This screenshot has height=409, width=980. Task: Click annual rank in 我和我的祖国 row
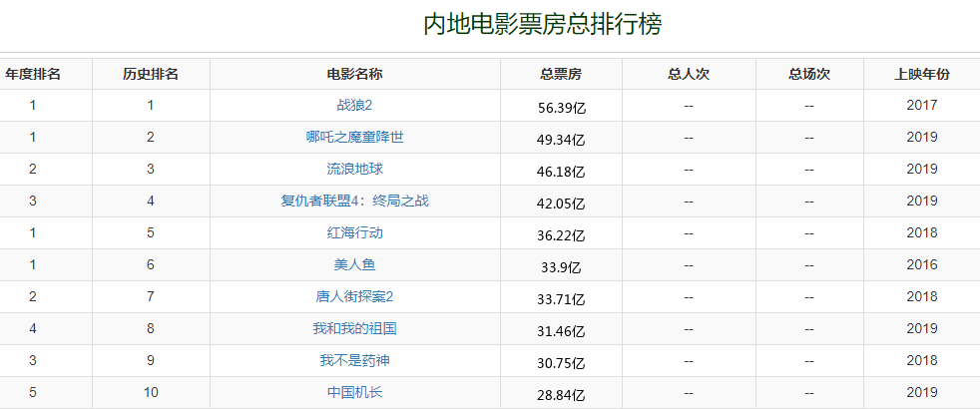click(33, 328)
